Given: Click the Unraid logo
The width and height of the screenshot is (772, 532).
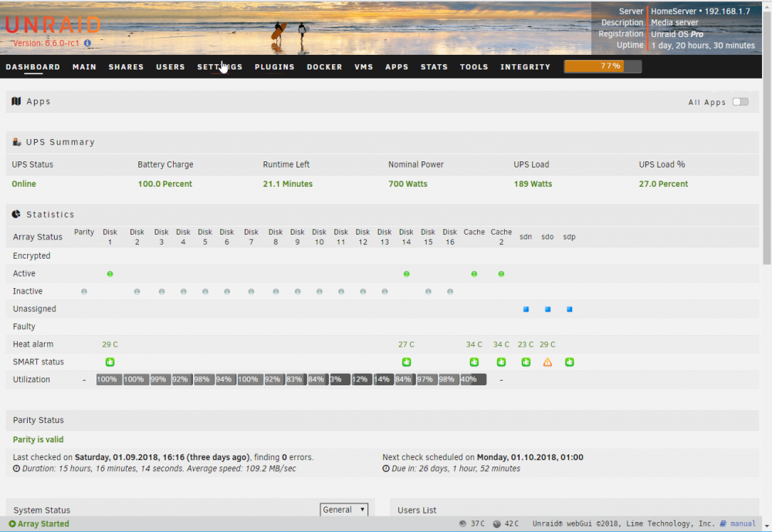Looking at the screenshot, I should [x=53, y=25].
